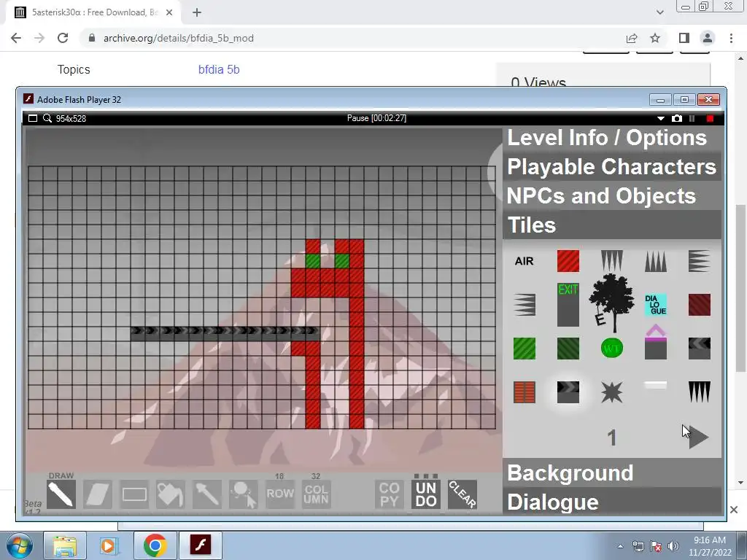The width and height of the screenshot is (747, 560).
Task: Open the bfdia 5b topic link
Action: point(219,69)
